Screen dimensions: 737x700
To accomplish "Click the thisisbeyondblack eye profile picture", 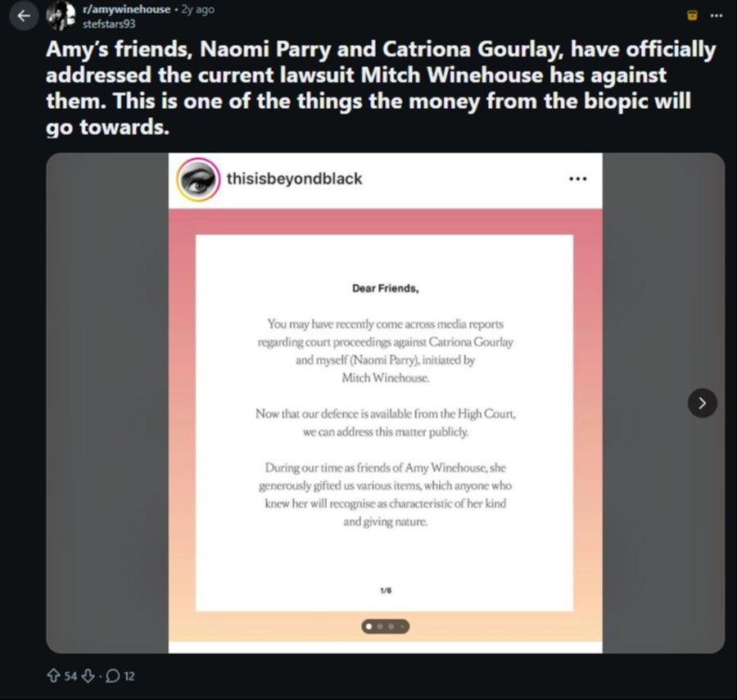I will (198, 178).
